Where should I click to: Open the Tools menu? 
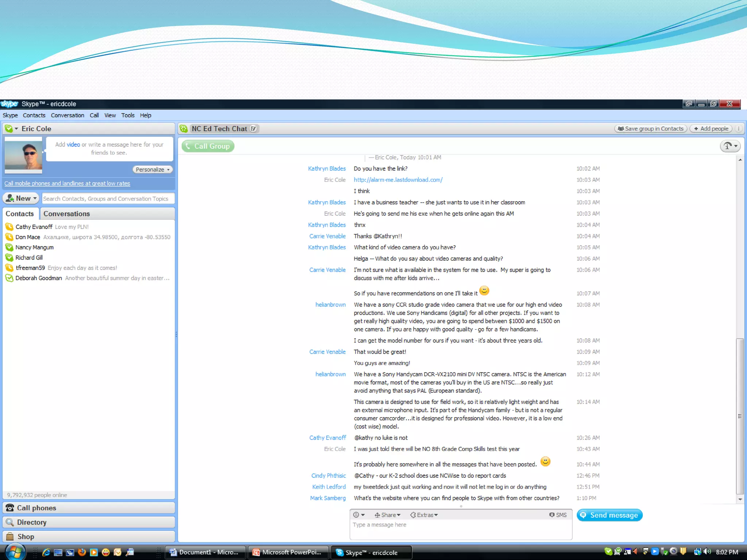click(128, 115)
